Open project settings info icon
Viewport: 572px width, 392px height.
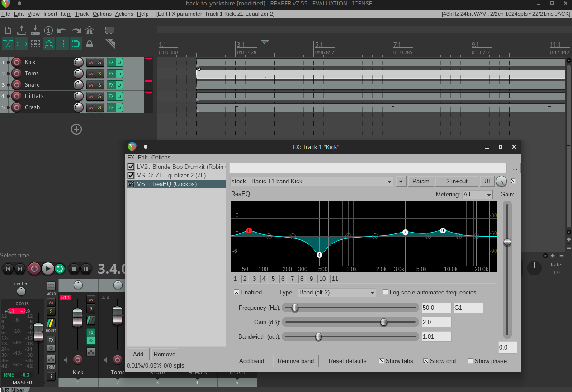[x=49, y=31]
